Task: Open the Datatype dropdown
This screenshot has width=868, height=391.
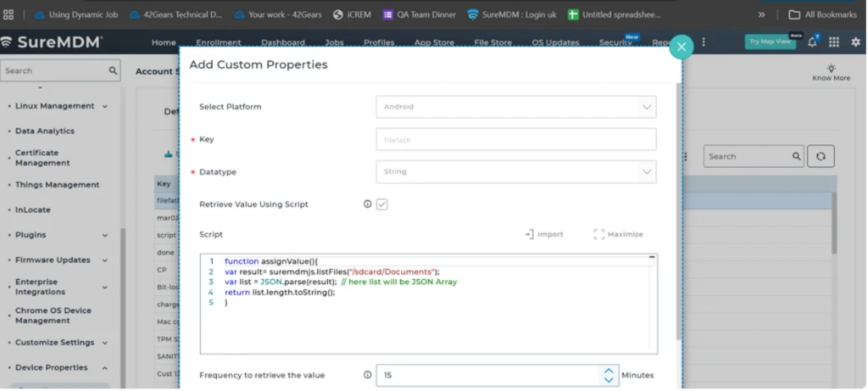Action: pos(515,171)
